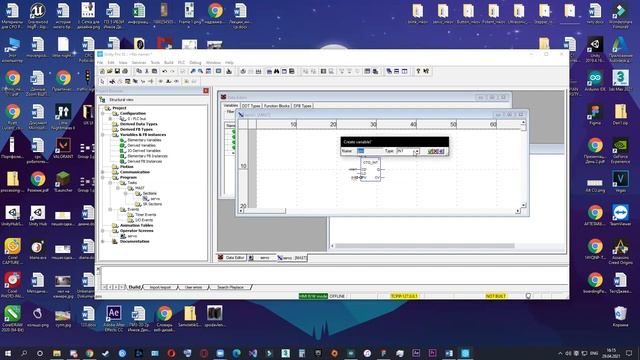
Task: Collapse the MAST tree node
Action: (x=118, y=188)
